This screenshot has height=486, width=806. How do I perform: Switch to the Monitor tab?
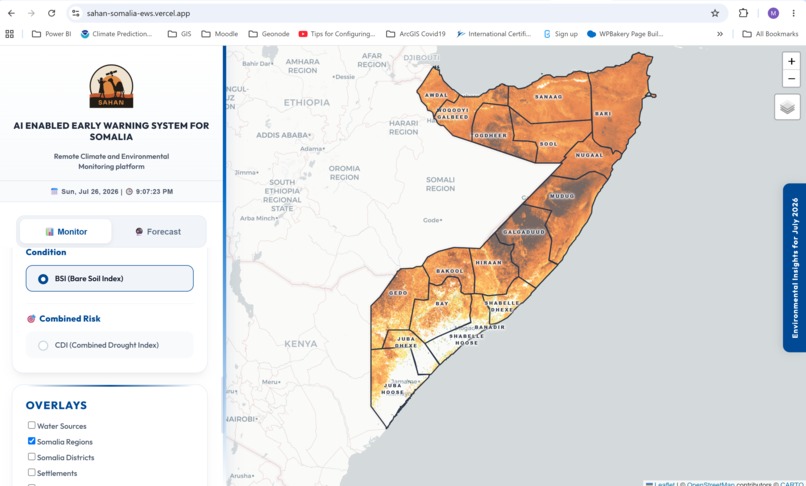[x=66, y=231]
